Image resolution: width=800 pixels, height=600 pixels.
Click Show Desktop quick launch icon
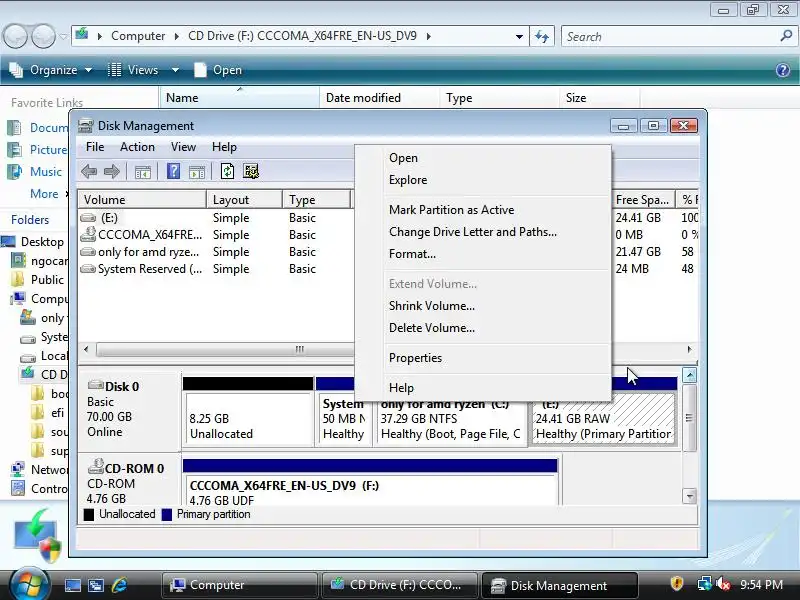(x=72, y=585)
